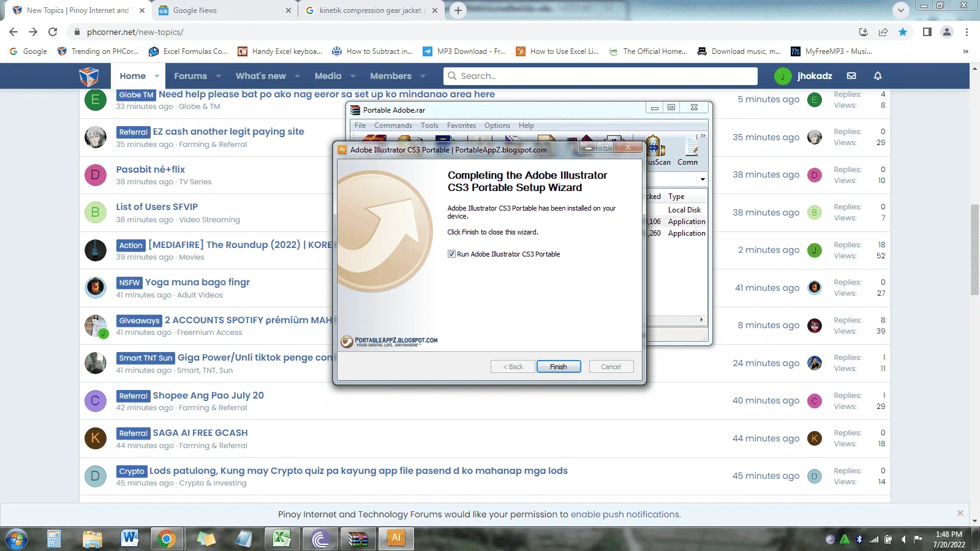
Task: Open File menu in WinRAR window
Action: coord(360,126)
